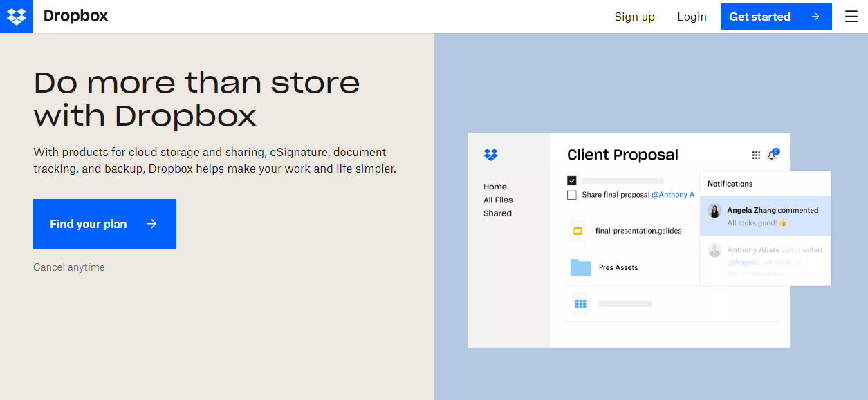Open Angela Zhang commented notification
Screen dimensions: 868x400
click(765, 216)
